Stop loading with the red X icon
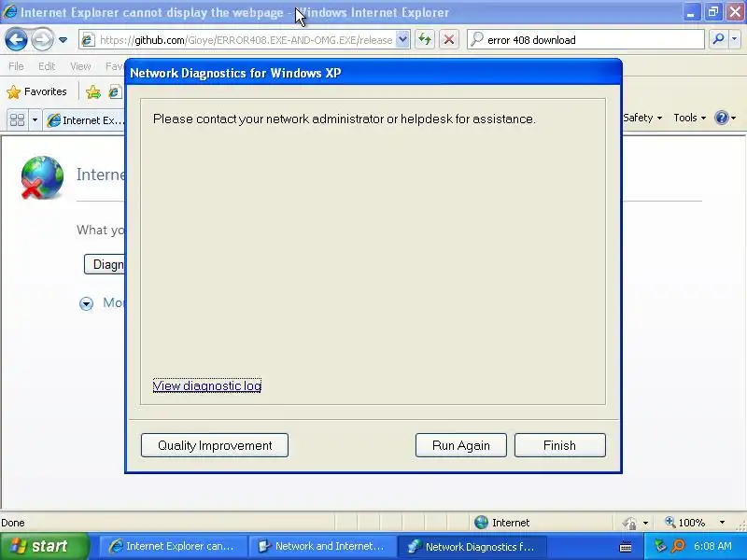 449,40
